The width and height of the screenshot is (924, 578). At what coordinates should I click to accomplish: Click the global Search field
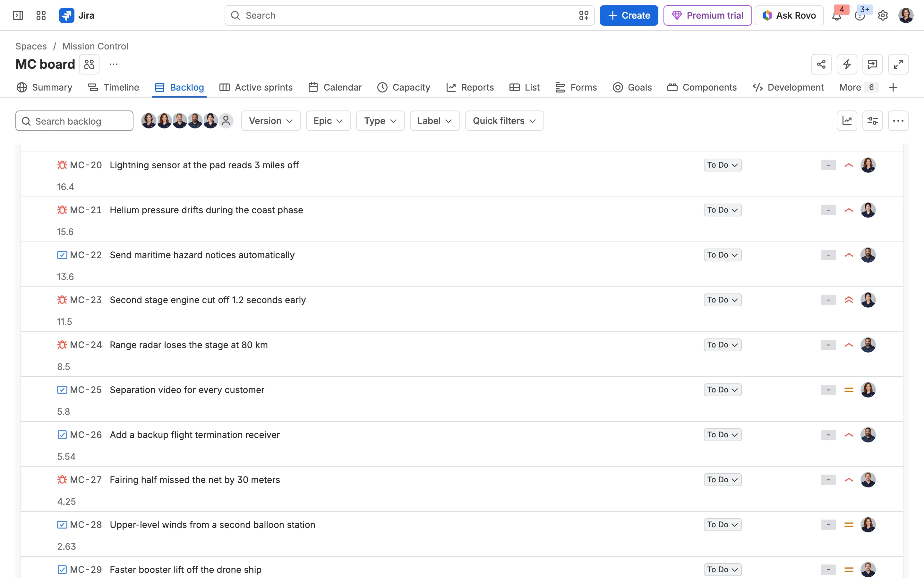(409, 15)
